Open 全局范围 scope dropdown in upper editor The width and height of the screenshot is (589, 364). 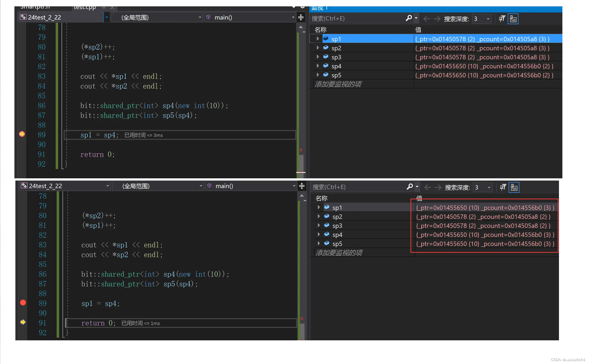pyautogui.click(x=200, y=17)
